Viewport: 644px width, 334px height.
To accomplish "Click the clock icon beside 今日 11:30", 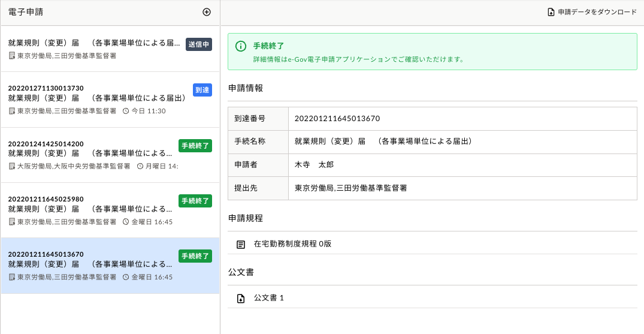I will point(126,111).
